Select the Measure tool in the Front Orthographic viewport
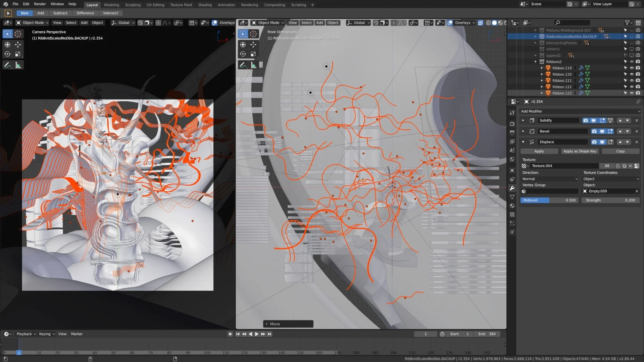 pyautogui.click(x=253, y=65)
